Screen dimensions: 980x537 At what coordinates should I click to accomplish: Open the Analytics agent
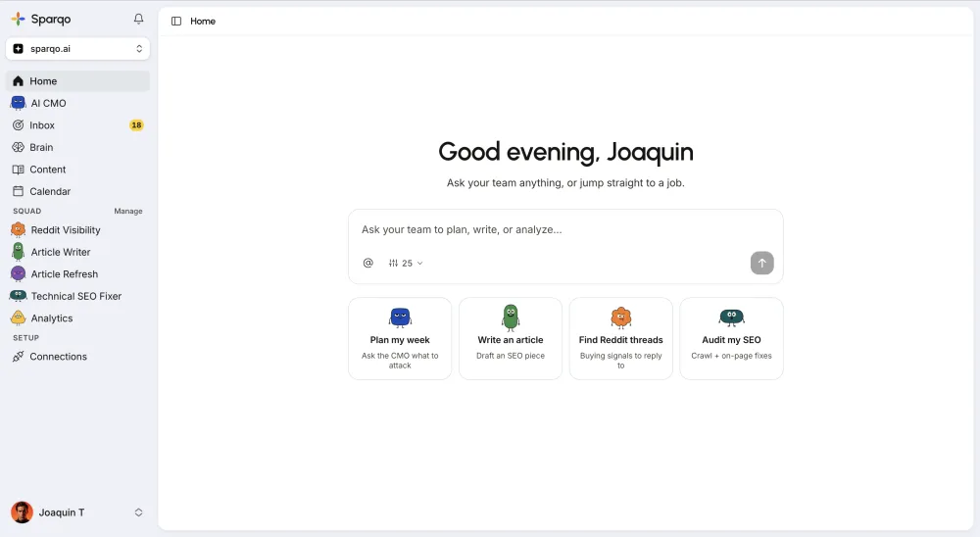click(77, 318)
